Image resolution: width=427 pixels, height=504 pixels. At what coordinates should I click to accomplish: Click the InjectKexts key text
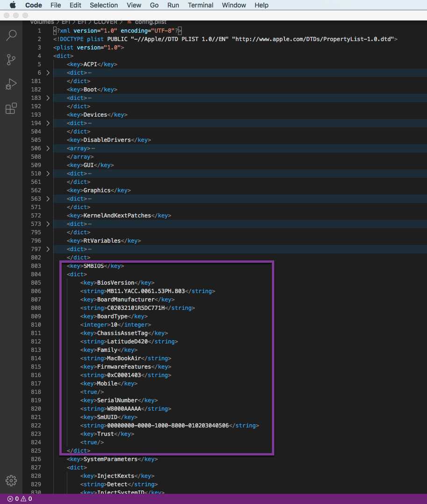tap(115, 476)
